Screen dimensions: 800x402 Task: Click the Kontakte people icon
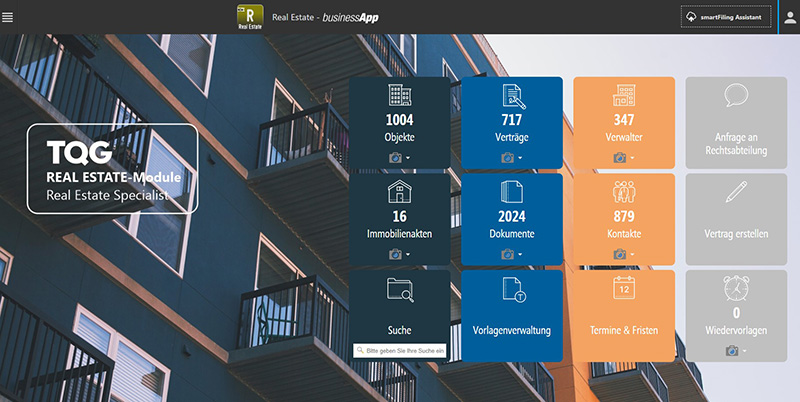click(x=624, y=192)
